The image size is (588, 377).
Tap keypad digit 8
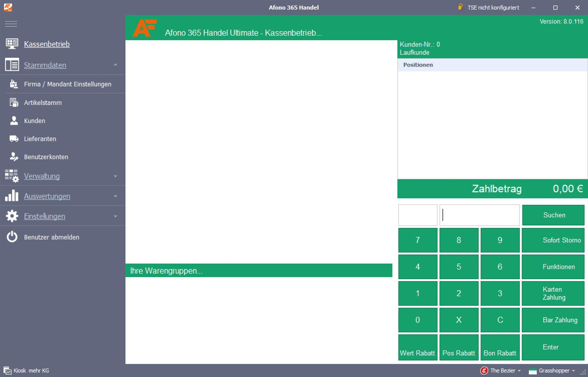(x=459, y=240)
